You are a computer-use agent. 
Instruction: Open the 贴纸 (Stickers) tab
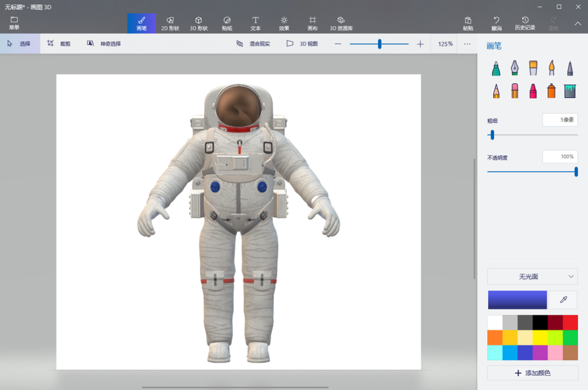click(227, 23)
